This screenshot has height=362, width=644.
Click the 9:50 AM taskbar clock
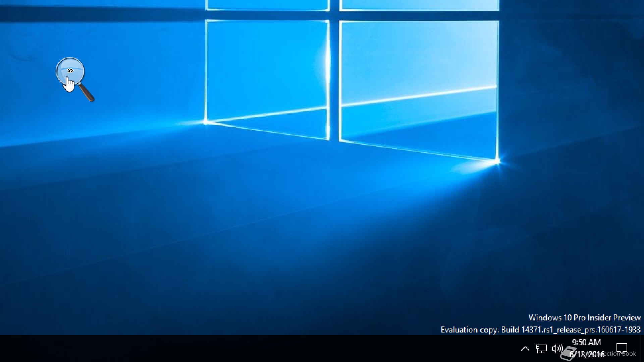(x=587, y=348)
